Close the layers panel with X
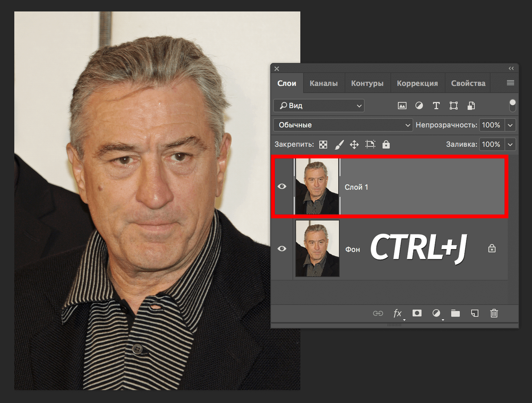Screen dimensions: 532x403 click(277, 69)
